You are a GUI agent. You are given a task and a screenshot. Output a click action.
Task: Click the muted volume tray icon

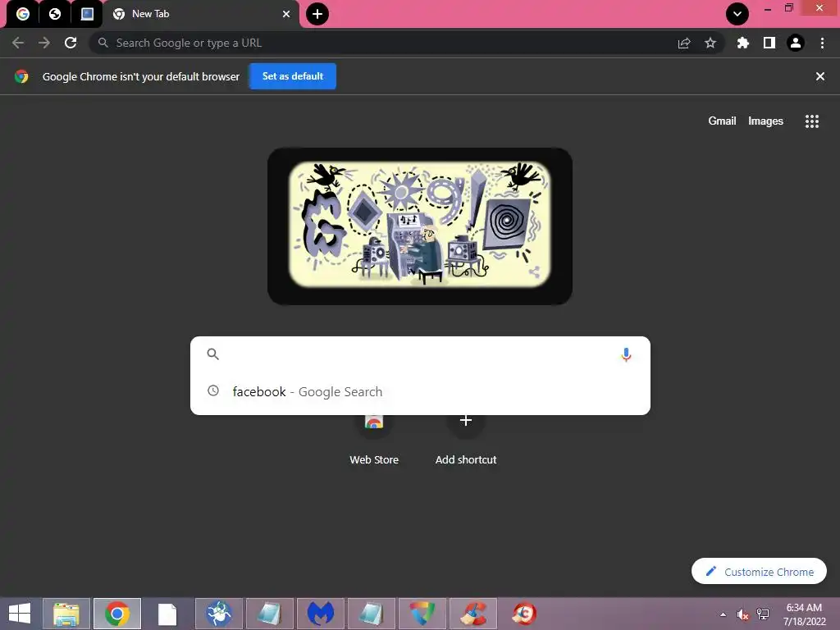coord(742,614)
